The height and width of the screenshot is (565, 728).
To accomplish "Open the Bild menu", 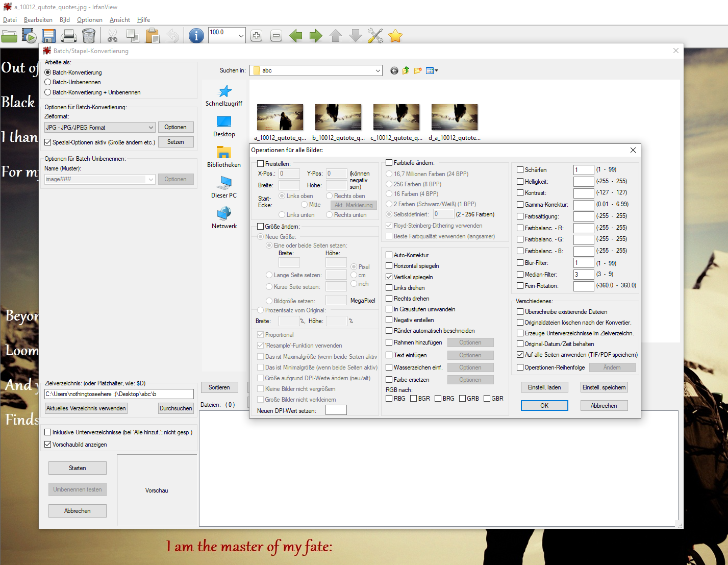I will (x=65, y=20).
